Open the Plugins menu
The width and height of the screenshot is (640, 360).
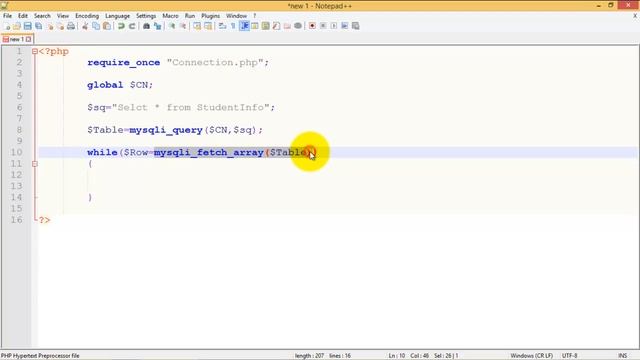tap(211, 16)
